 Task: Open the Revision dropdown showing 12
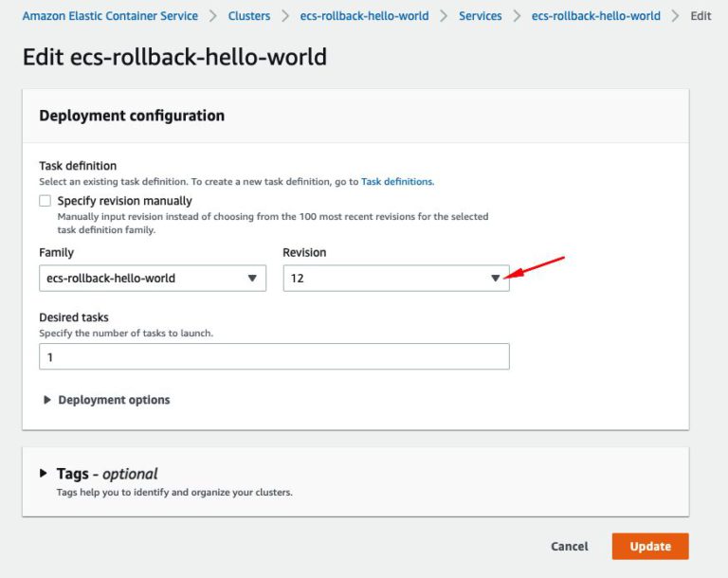point(396,278)
